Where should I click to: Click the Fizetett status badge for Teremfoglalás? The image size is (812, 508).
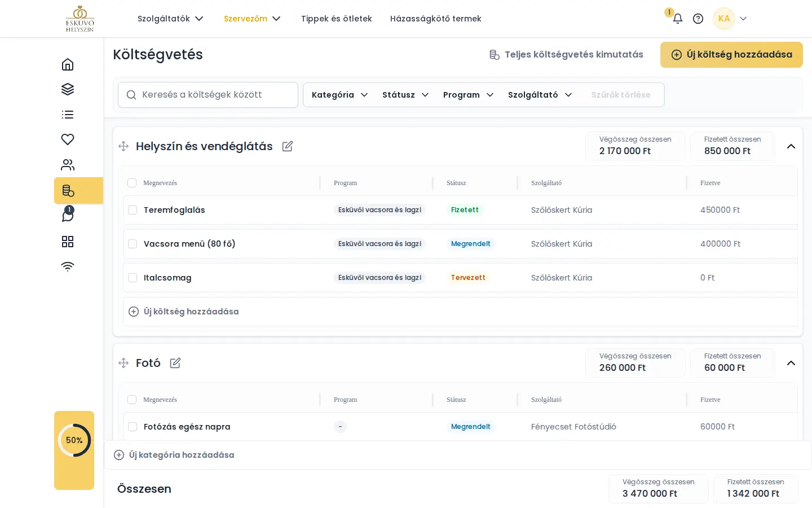point(465,210)
